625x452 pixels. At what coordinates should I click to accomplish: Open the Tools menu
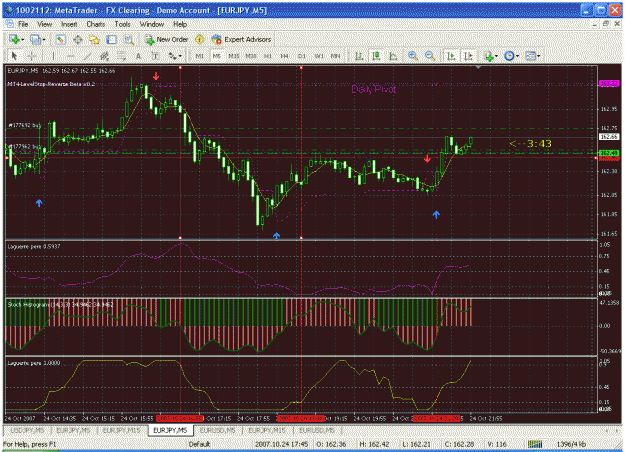pos(122,24)
